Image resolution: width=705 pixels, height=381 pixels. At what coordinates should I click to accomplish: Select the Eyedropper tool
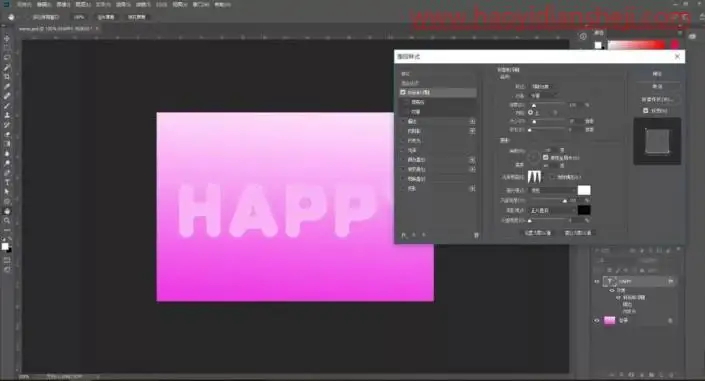(x=7, y=86)
